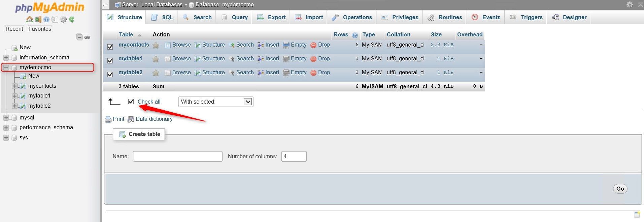
Task: Open page settings gear at top right
Action: pos(630,4)
